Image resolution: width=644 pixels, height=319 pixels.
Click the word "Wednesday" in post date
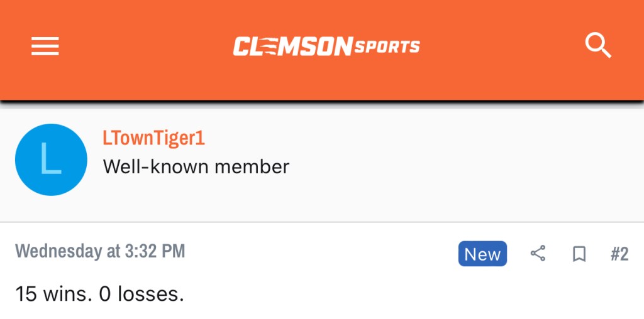coord(58,252)
